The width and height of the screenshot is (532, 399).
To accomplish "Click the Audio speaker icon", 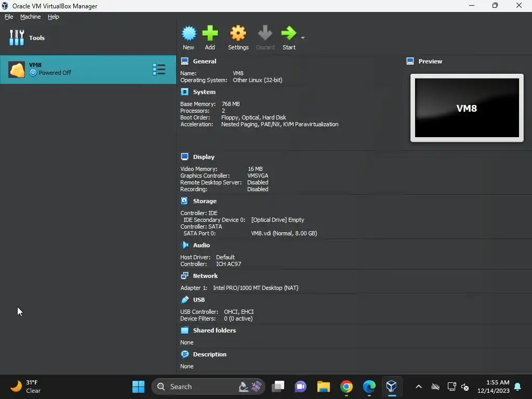I will tap(184, 245).
